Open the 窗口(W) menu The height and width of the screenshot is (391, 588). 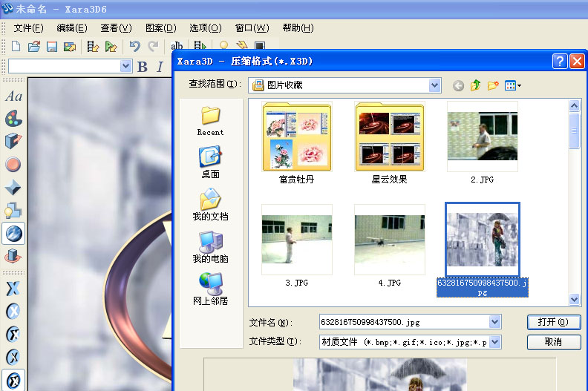[252, 28]
